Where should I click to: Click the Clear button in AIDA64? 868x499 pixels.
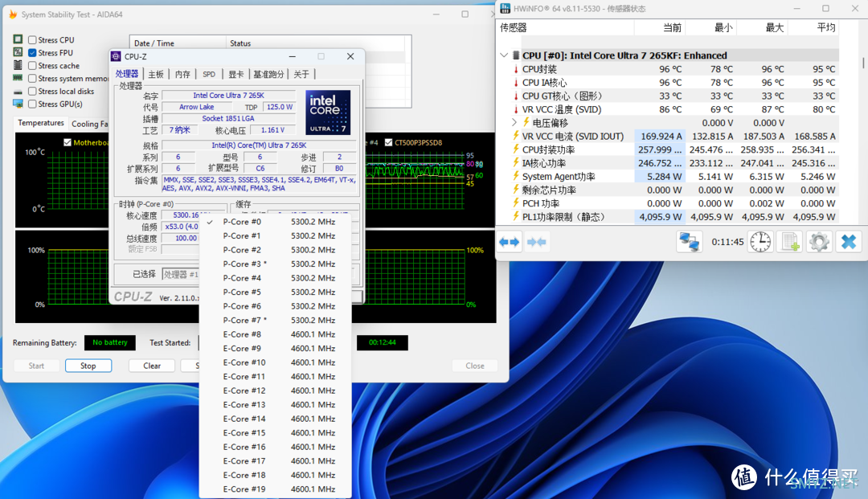coord(152,366)
